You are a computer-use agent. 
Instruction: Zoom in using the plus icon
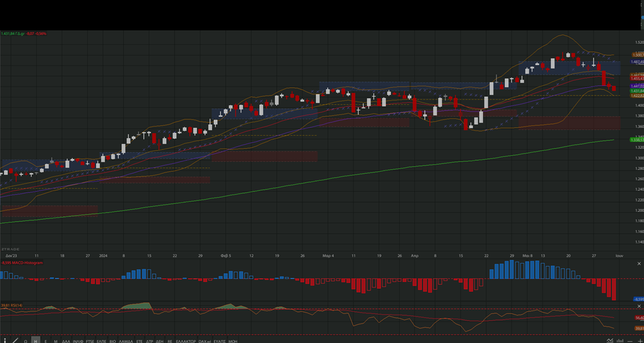click(x=640, y=341)
